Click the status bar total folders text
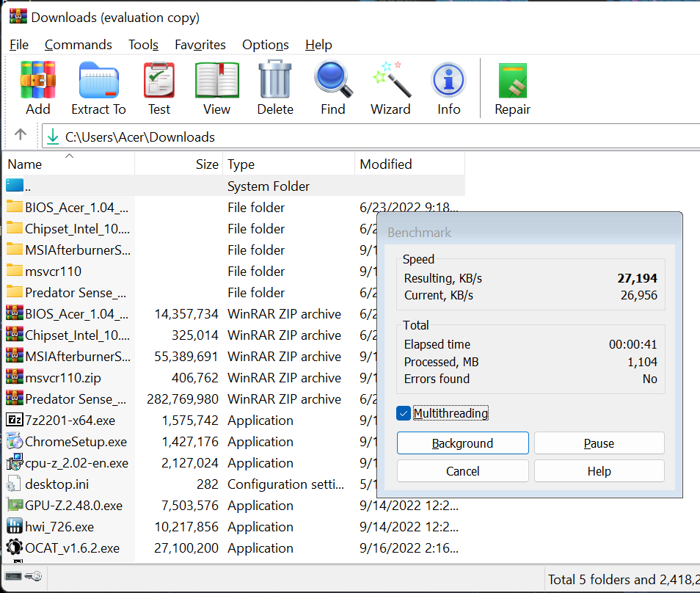The height and width of the screenshot is (593, 700). point(624,579)
